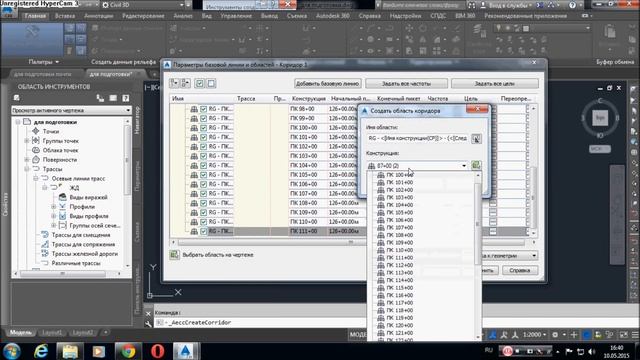Open the Аннотации ribbon tab

[x=98, y=16]
